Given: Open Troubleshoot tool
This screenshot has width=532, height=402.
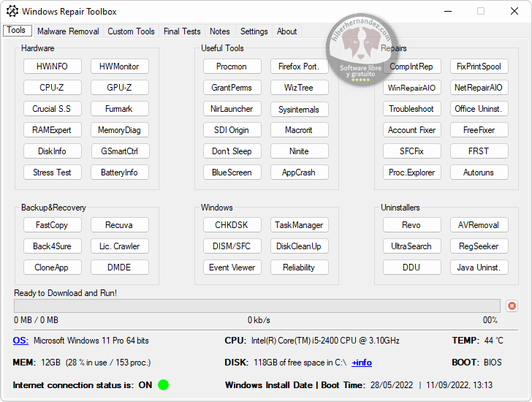Looking at the screenshot, I should coord(412,109).
